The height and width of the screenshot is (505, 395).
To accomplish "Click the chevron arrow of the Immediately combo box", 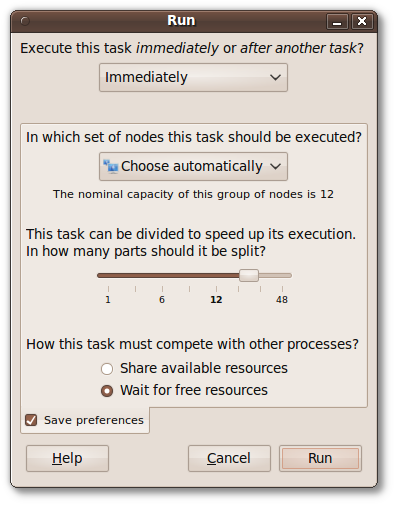I will point(275,78).
